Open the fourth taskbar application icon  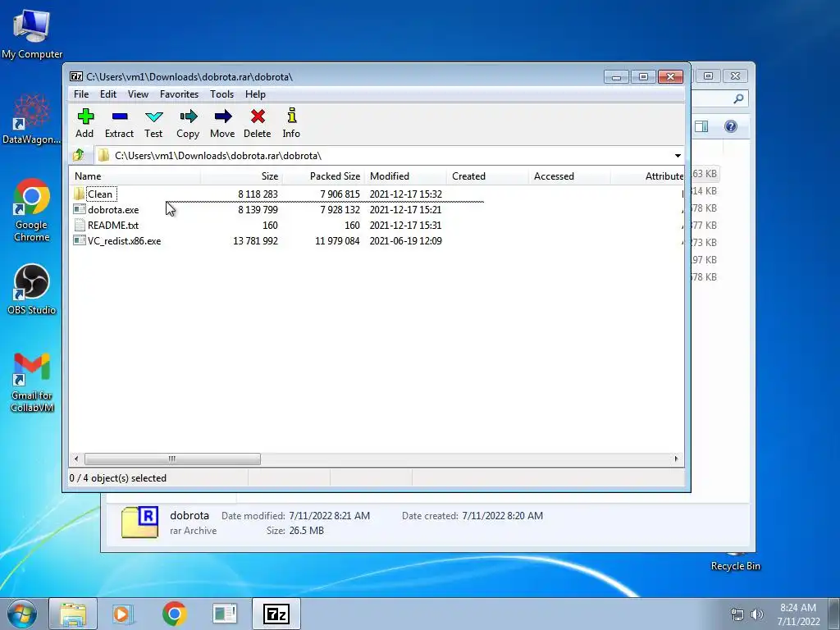pos(225,614)
